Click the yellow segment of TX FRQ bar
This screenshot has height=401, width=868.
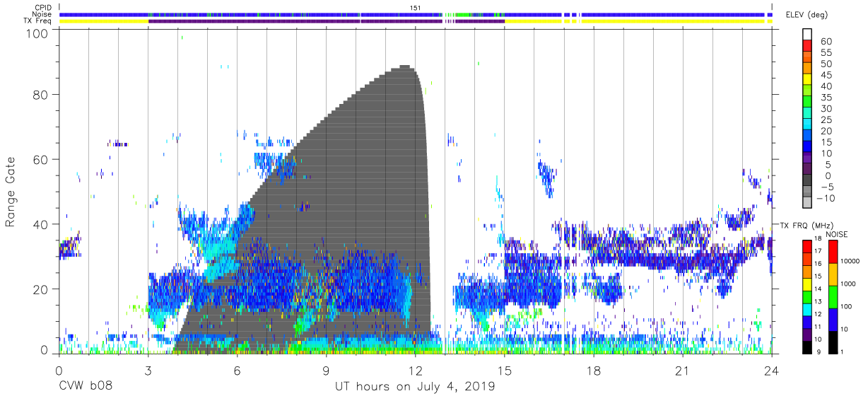click(x=807, y=285)
